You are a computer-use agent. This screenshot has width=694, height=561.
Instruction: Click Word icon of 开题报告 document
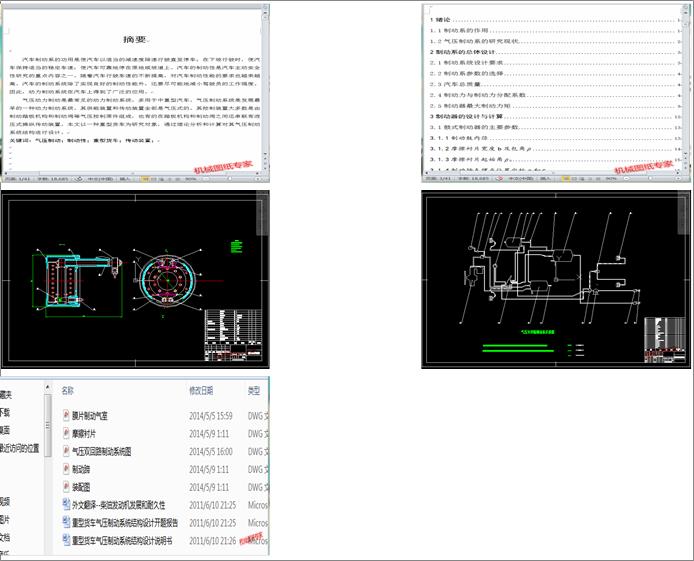pos(66,523)
